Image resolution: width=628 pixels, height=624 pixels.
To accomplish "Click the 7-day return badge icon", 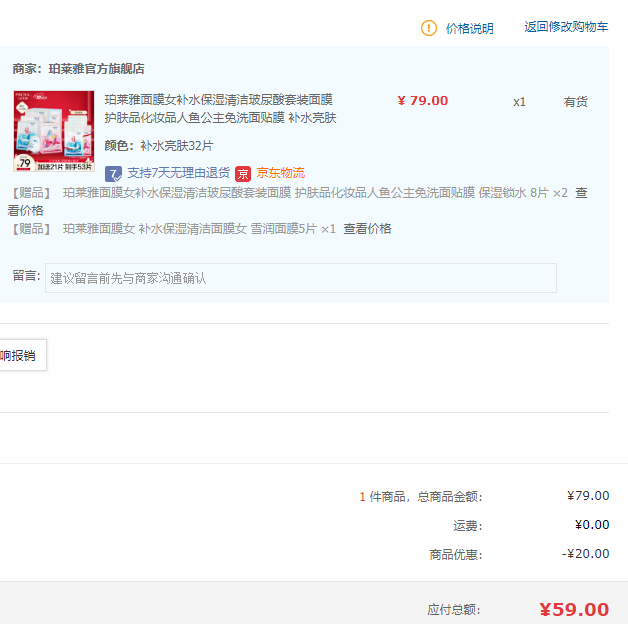I will tap(113, 174).
